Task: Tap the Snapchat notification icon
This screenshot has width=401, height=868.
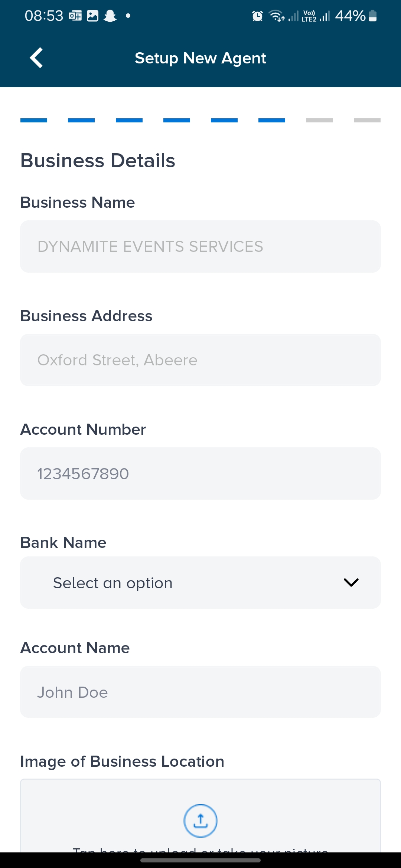Action: [110, 16]
